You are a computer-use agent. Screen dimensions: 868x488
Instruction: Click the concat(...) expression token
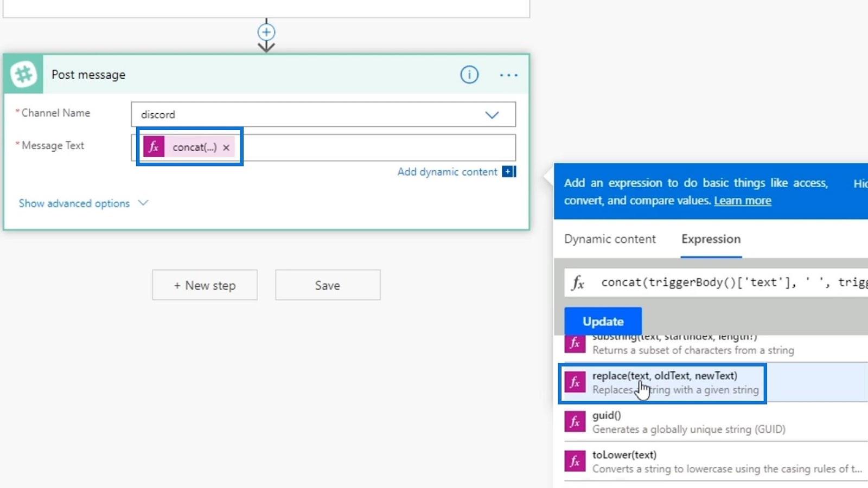point(189,147)
